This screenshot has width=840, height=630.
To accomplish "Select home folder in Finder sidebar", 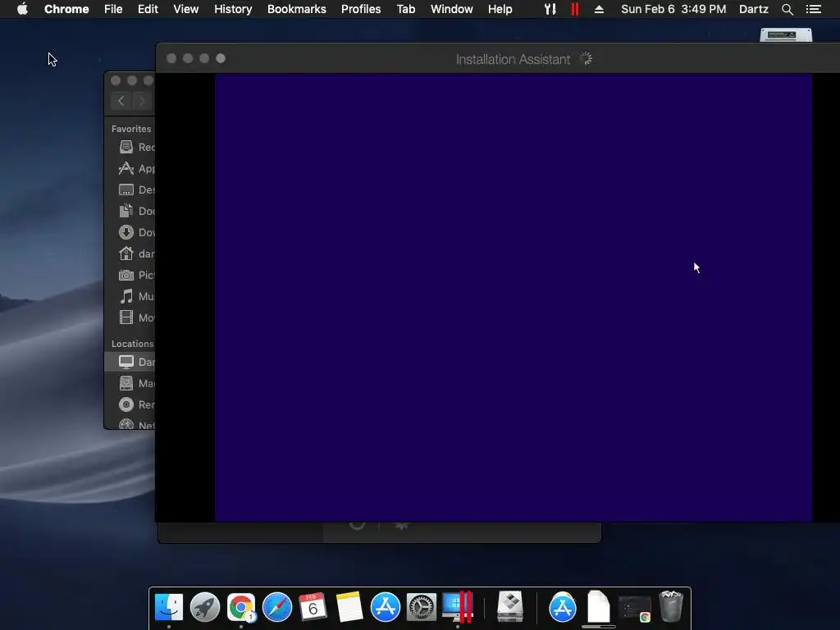I will [130, 253].
